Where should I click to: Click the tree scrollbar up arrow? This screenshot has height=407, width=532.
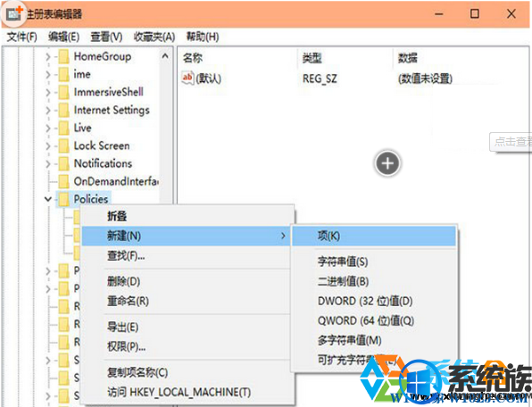tap(165, 56)
